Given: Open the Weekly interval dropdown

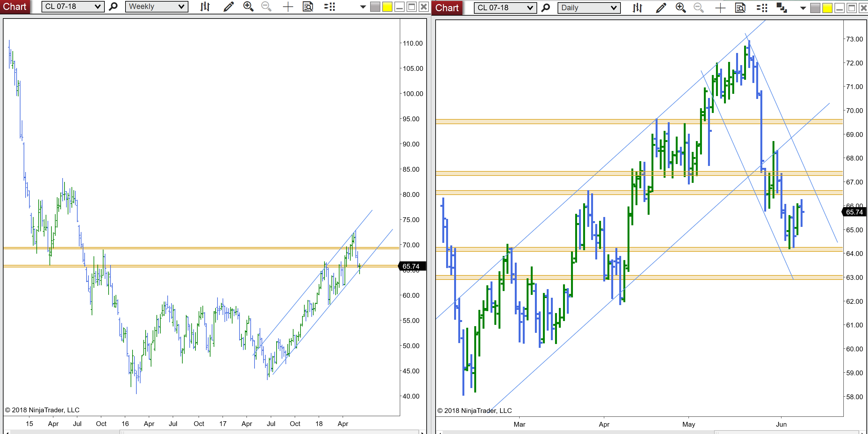Looking at the screenshot, I should pyautogui.click(x=157, y=6).
